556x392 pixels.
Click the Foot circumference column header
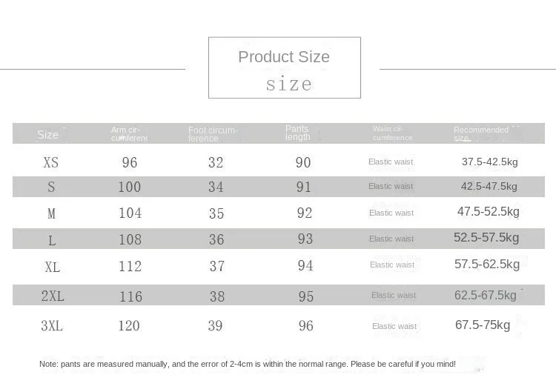(213, 134)
